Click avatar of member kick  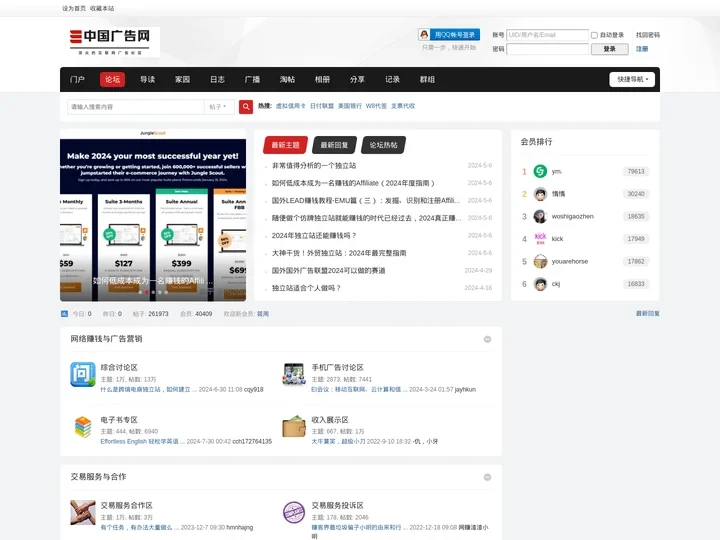540,239
